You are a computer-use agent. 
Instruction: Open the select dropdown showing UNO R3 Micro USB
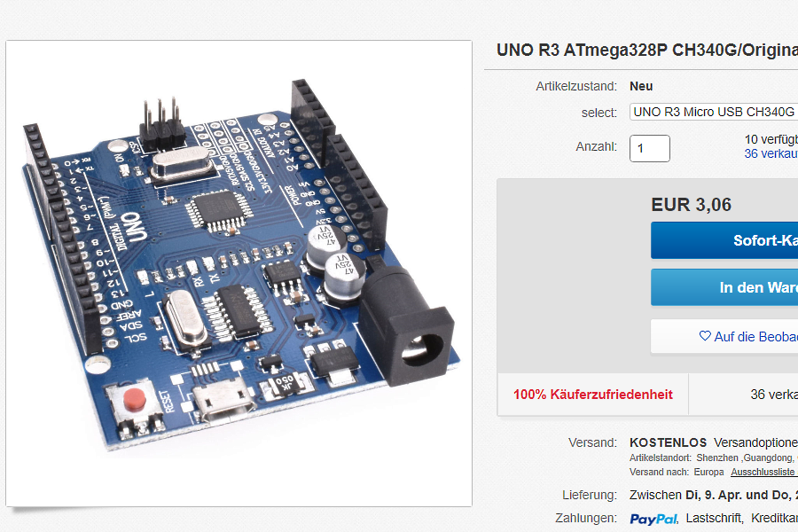coord(714,112)
